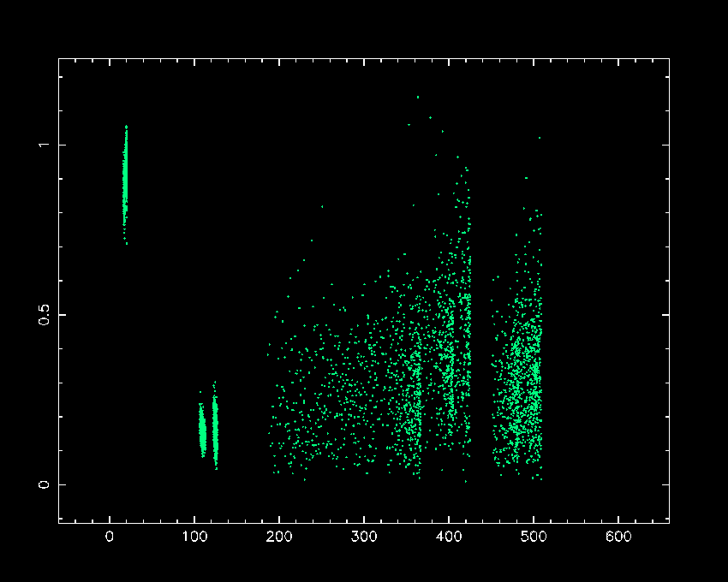Click the x-axis tick label 400
This screenshot has height=582, width=728.
[449, 537]
